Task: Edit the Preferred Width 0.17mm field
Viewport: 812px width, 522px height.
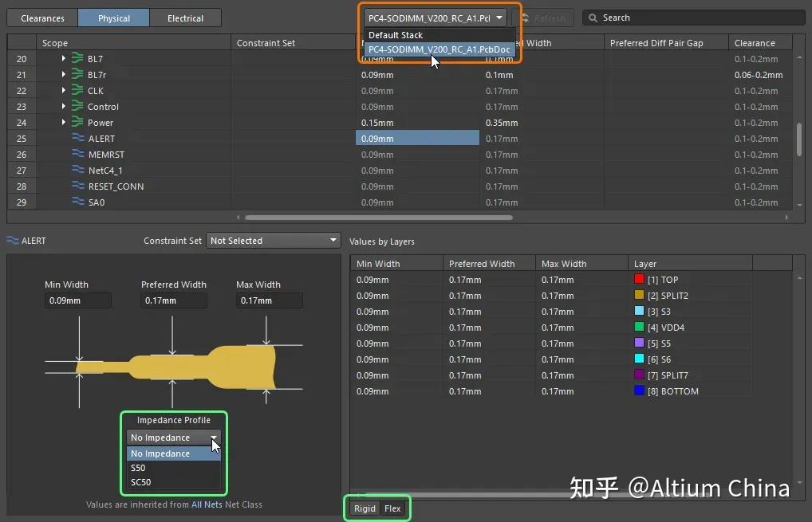Action: tap(173, 300)
